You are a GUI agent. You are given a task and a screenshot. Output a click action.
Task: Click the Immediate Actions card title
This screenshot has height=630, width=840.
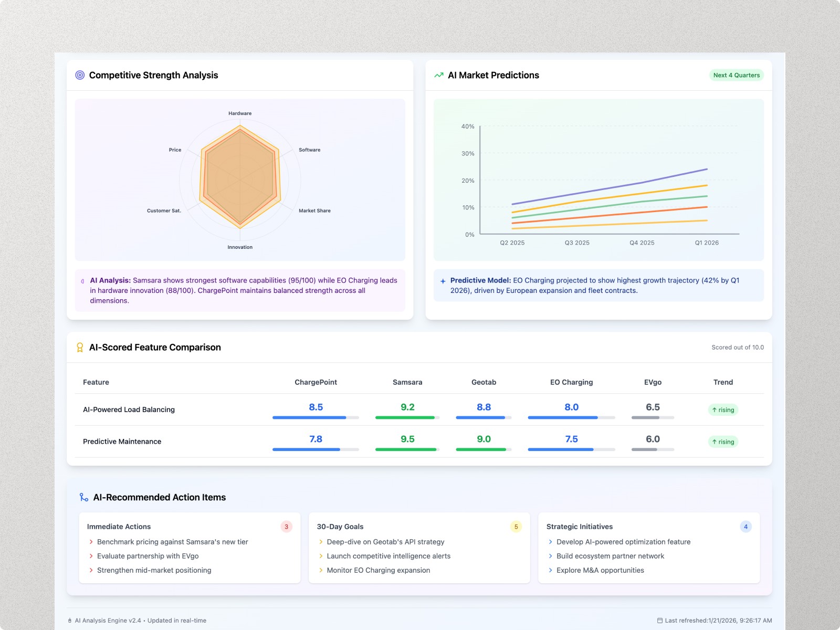pyautogui.click(x=119, y=527)
